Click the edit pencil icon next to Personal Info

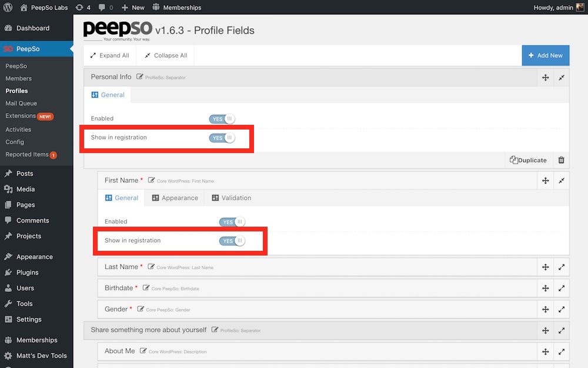pos(139,77)
